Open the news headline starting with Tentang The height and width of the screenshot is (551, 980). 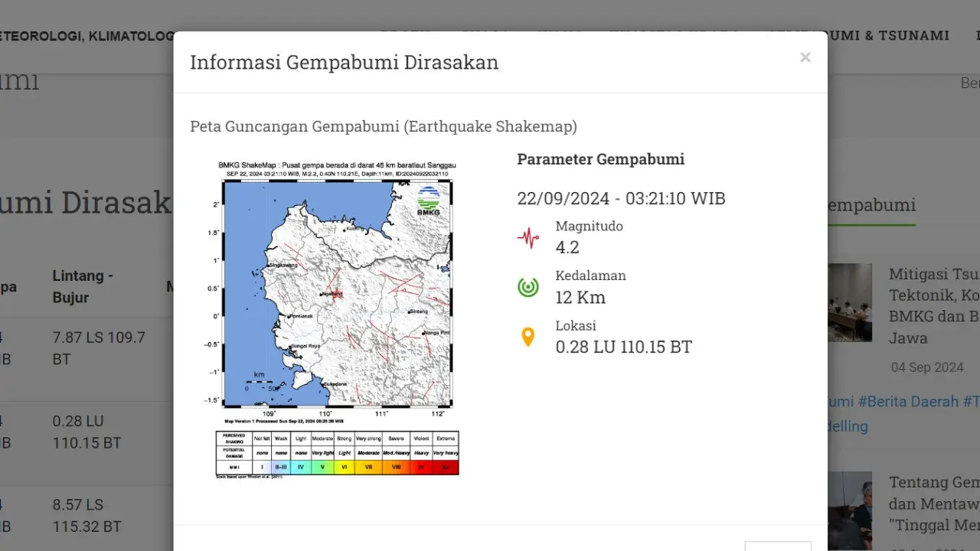coord(934,504)
